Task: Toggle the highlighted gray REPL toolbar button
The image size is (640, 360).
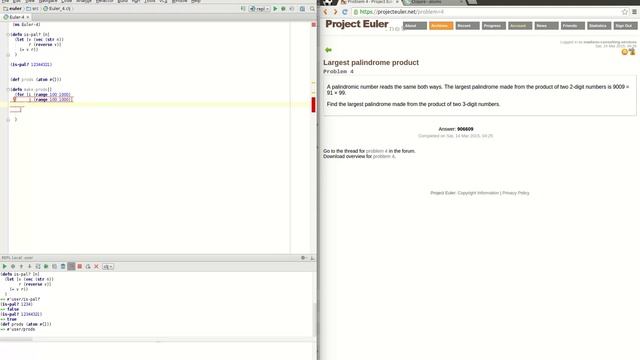Action: 71,267
